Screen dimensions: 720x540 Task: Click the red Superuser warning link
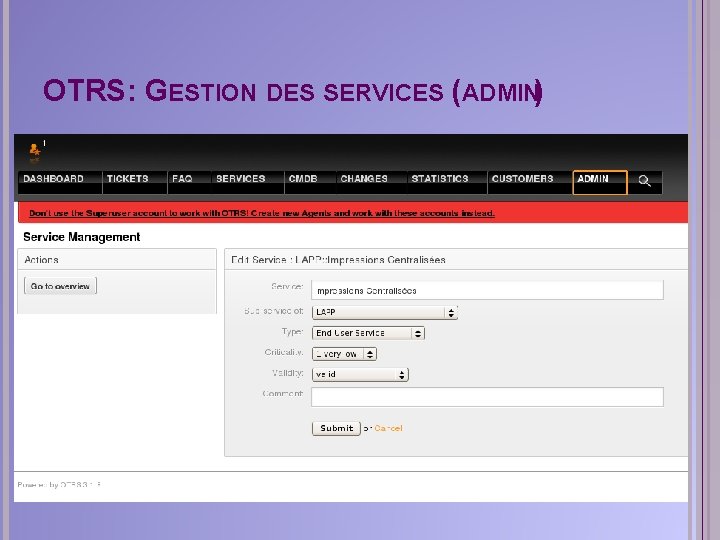pyautogui.click(x=262, y=213)
